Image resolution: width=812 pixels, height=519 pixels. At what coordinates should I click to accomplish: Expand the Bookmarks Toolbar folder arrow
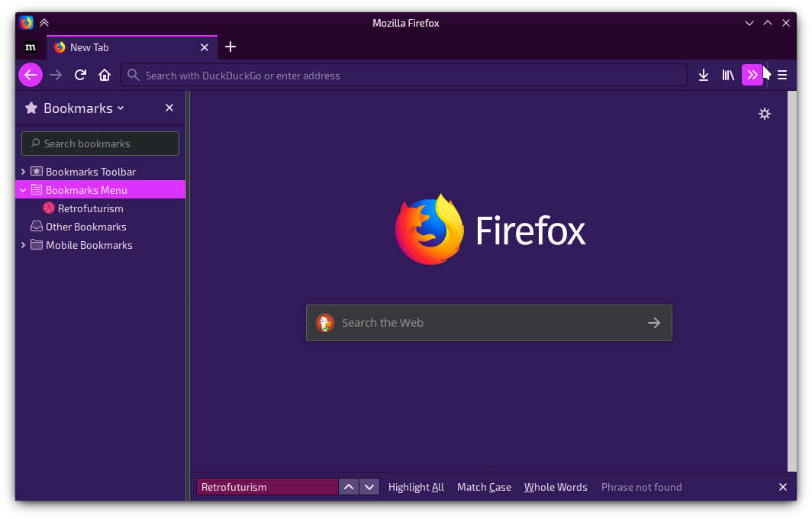[x=24, y=172]
